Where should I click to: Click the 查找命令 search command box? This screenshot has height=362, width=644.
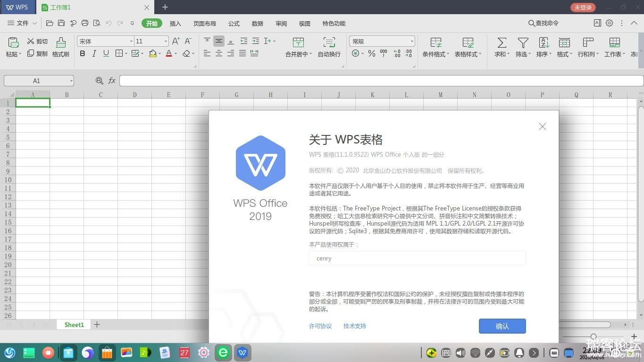[x=544, y=23]
